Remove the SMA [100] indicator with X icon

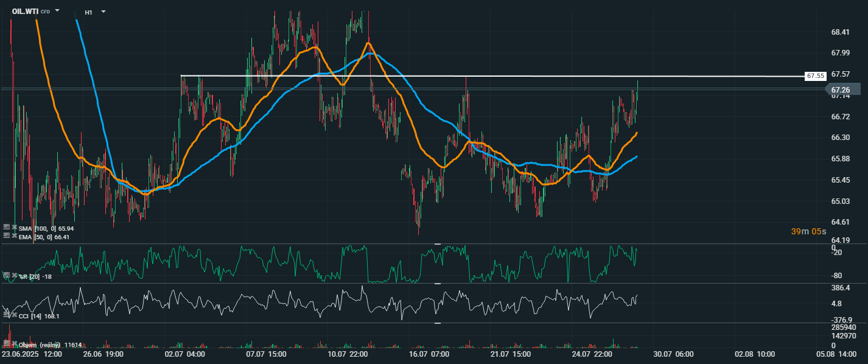pos(15,228)
